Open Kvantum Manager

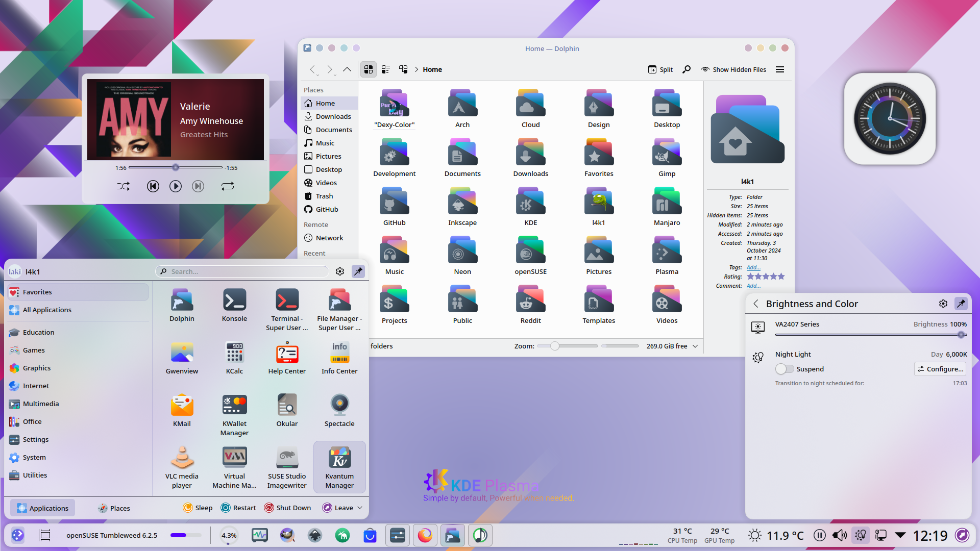(339, 467)
